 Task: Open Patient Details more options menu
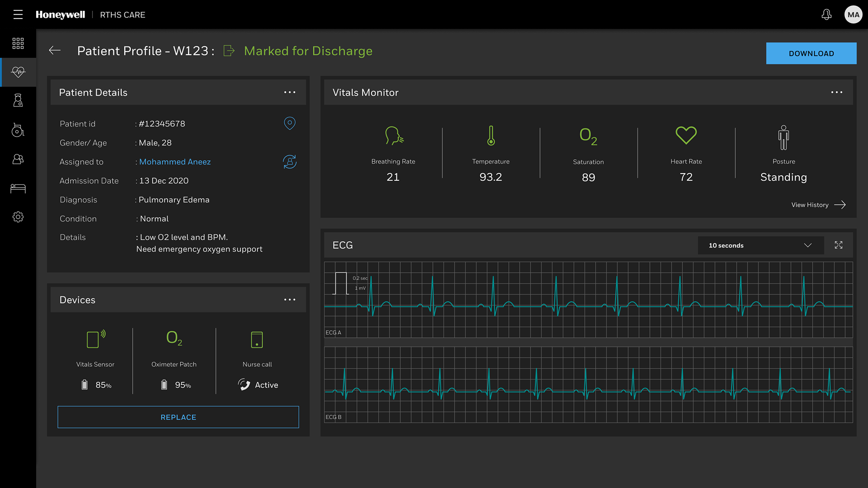[289, 92]
